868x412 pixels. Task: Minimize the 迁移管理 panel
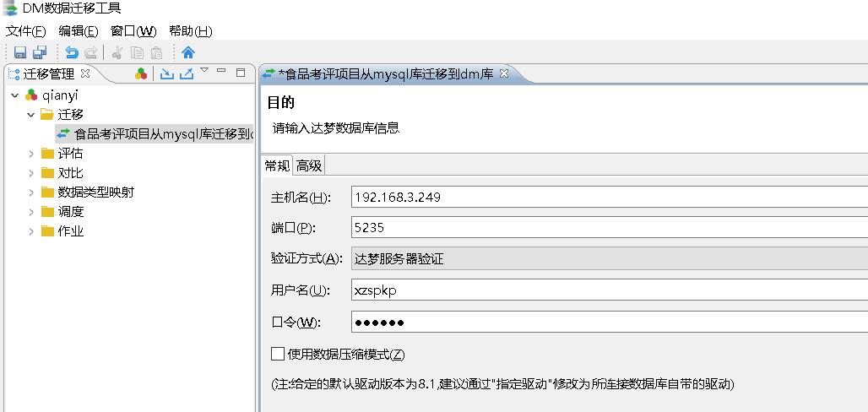[x=221, y=70]
